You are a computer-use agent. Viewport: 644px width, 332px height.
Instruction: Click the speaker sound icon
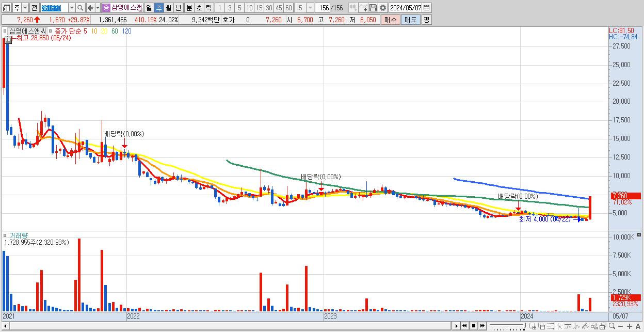(90, 8)
